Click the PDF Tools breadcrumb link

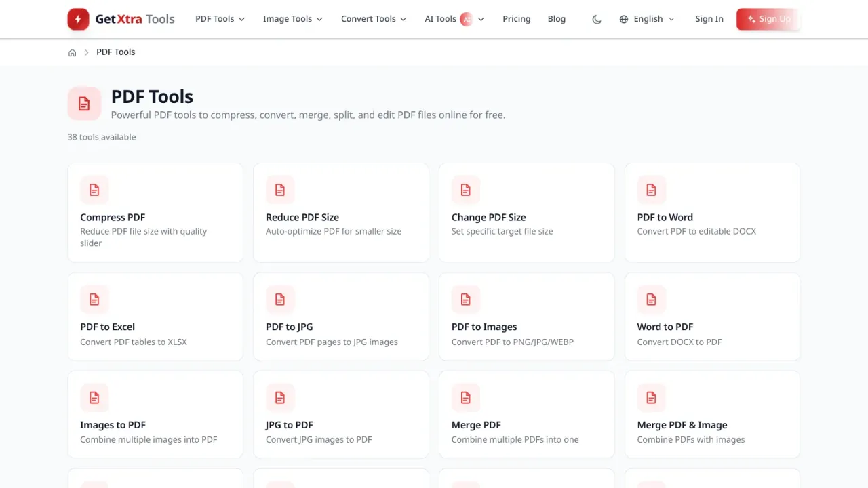click(116, 52)
